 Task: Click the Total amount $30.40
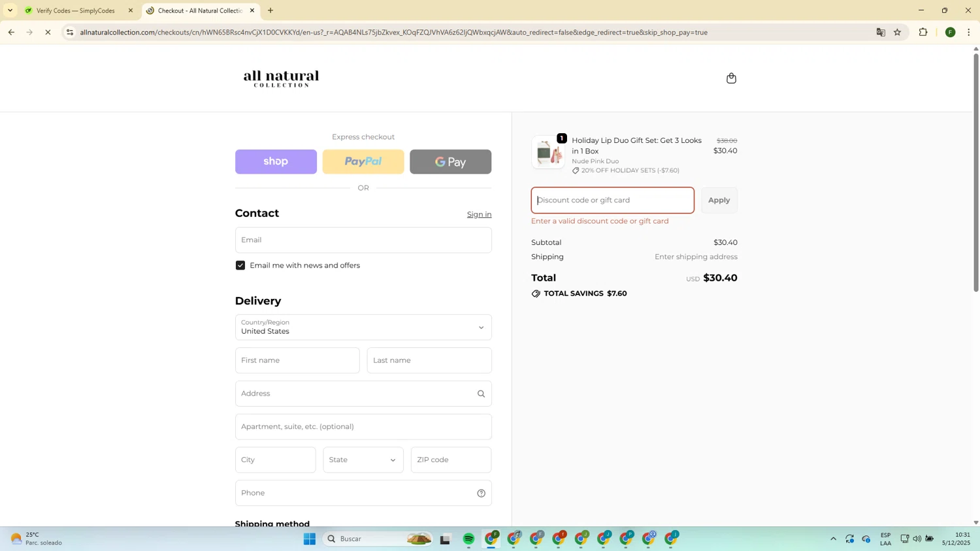click(720, 278)
